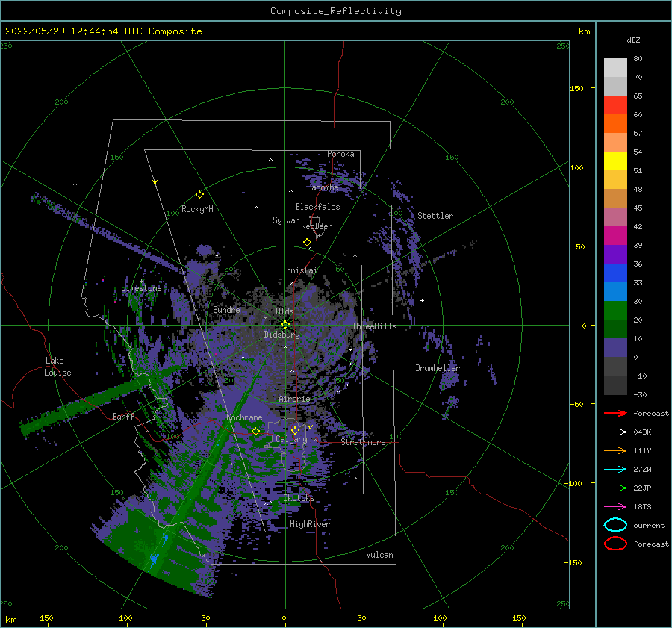
Task: Select the blue 33–36 dBZ swatch
Action: [x=615, y=273]
